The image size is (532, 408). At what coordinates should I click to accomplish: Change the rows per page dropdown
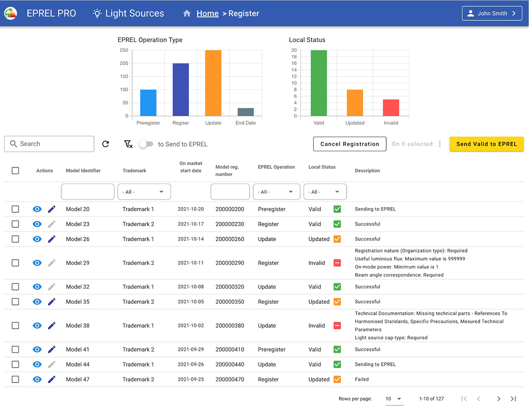coord(394,399)
